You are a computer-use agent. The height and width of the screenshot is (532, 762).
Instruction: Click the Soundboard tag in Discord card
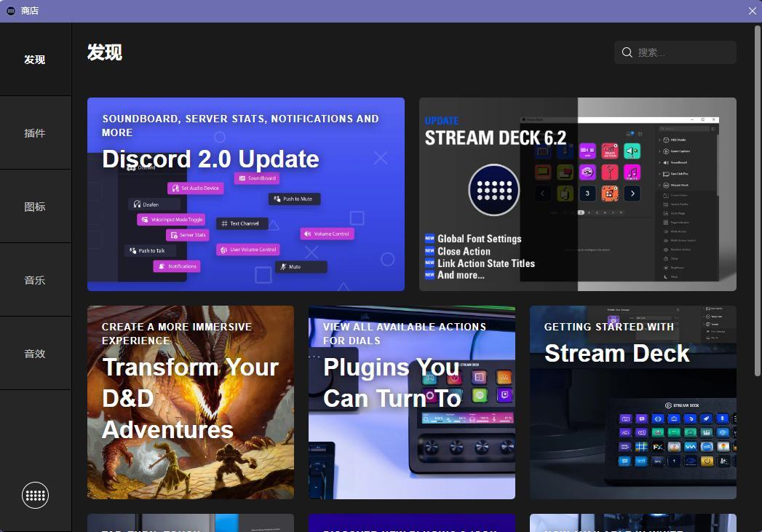[x=257, y=178]
